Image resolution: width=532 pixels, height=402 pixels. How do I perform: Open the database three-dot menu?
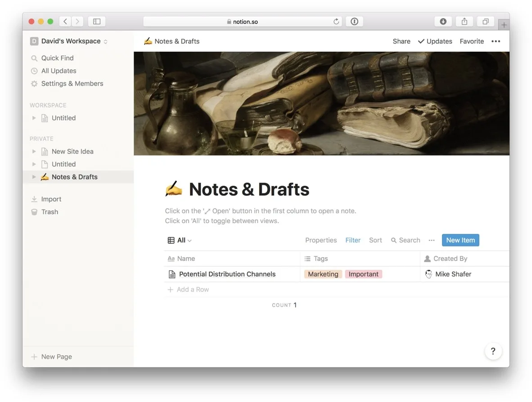(x=432, y=240)
